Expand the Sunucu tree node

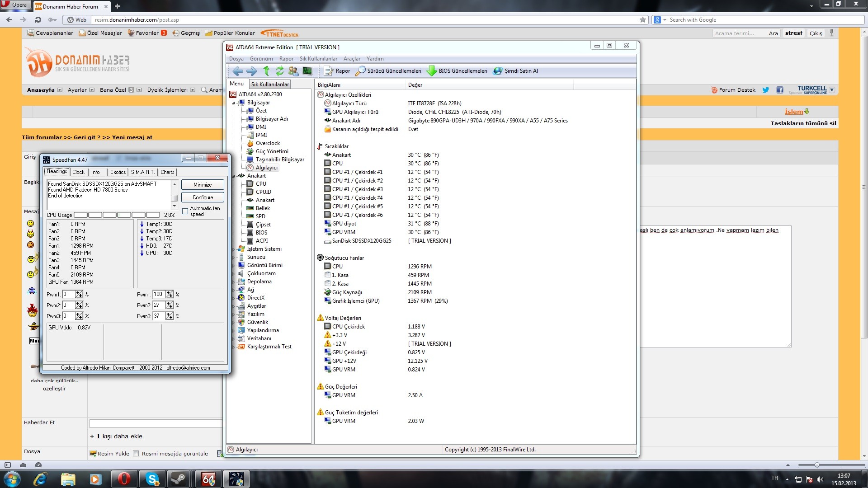pyautogui.click(x=234, y=258)
